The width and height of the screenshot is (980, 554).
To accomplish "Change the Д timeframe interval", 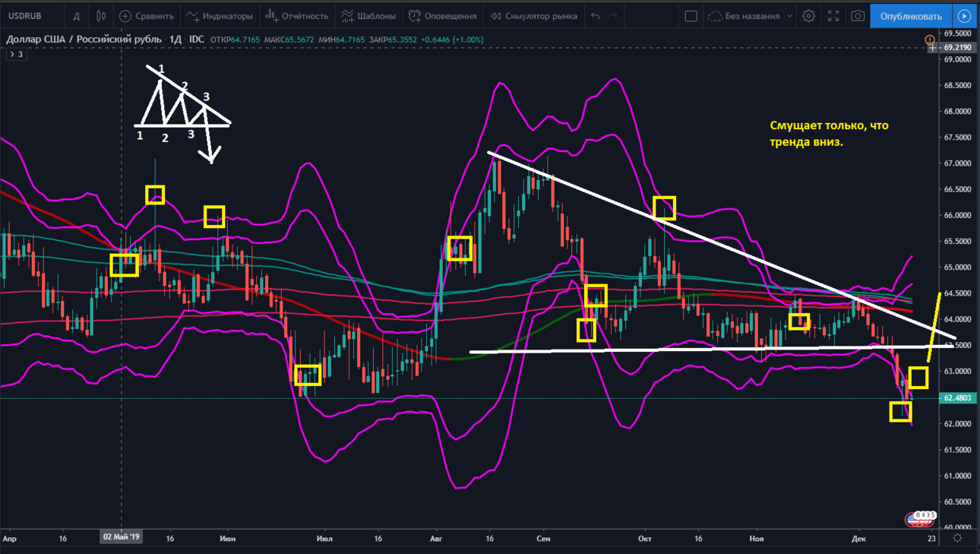I will (76, 16).
